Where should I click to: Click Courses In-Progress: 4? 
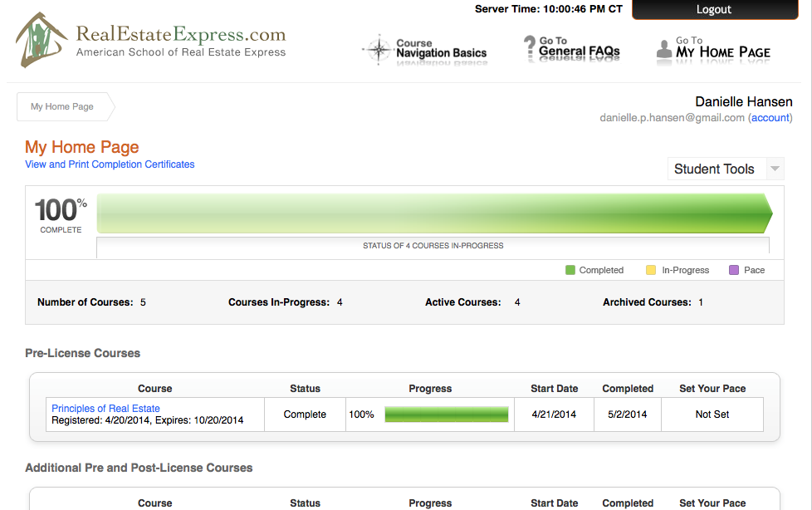pyautogui.click(x=286, y=302)
